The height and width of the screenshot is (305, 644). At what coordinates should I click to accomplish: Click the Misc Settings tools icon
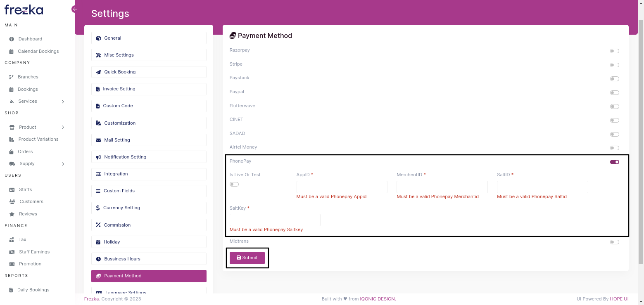point(98,55)
